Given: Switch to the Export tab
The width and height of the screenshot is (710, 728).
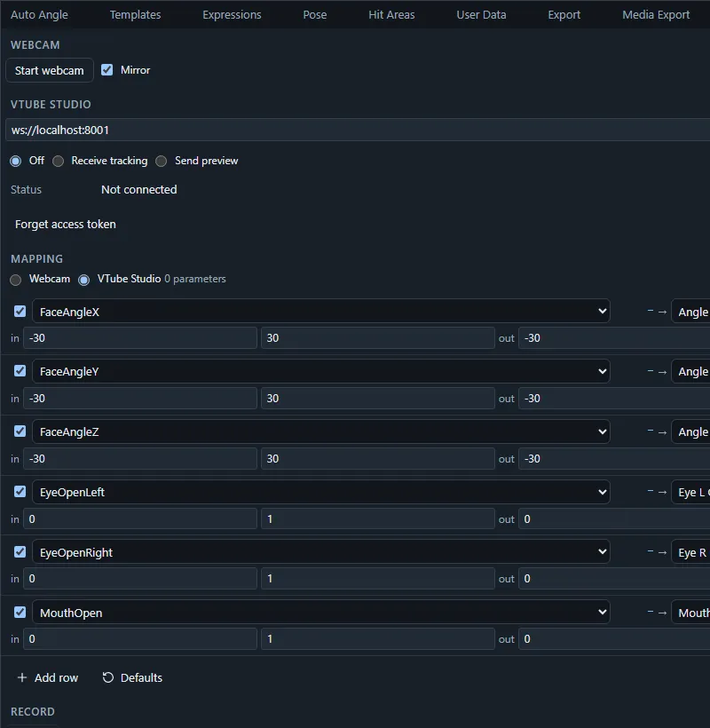Looking at the screenshot, I should pyautogui.click(x=564, y=14).
